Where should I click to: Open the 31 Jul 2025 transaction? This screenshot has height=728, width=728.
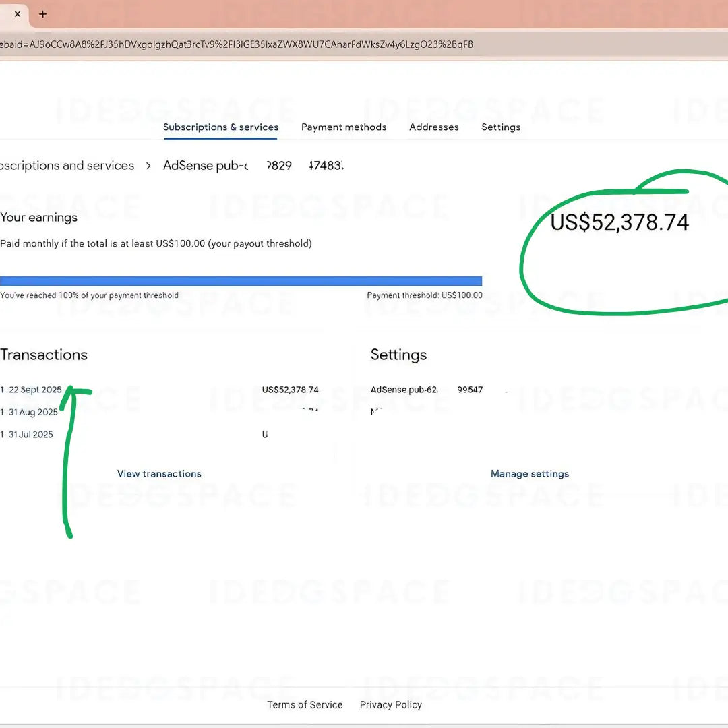tap(30, 435)
